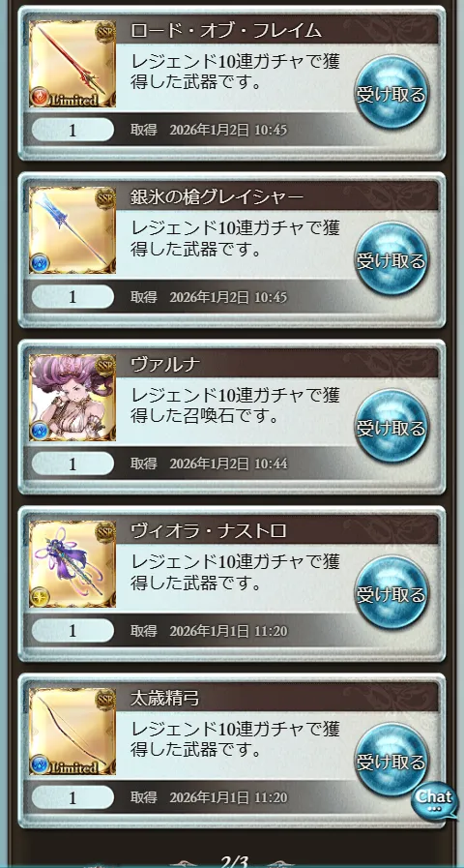464x868 pixels.
Task: Select the 銀氷の槍グレイシャー title bar
Action: click(x=277, y=196)
